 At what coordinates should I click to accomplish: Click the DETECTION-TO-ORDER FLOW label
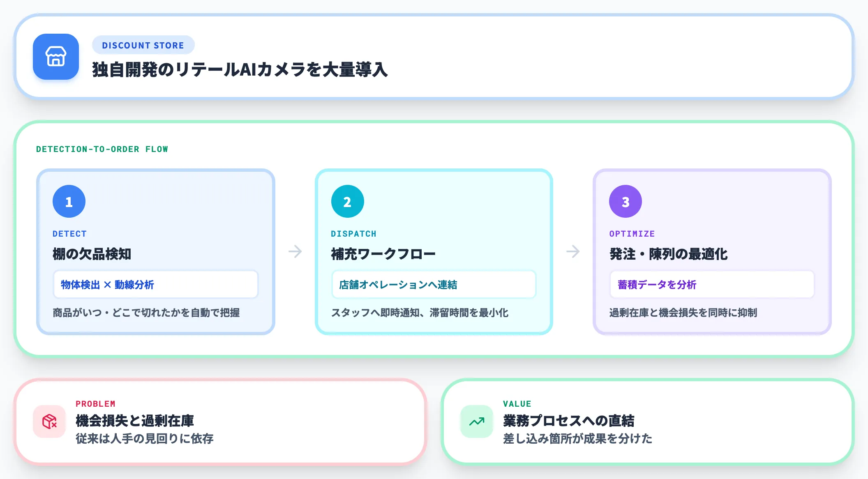102,149
